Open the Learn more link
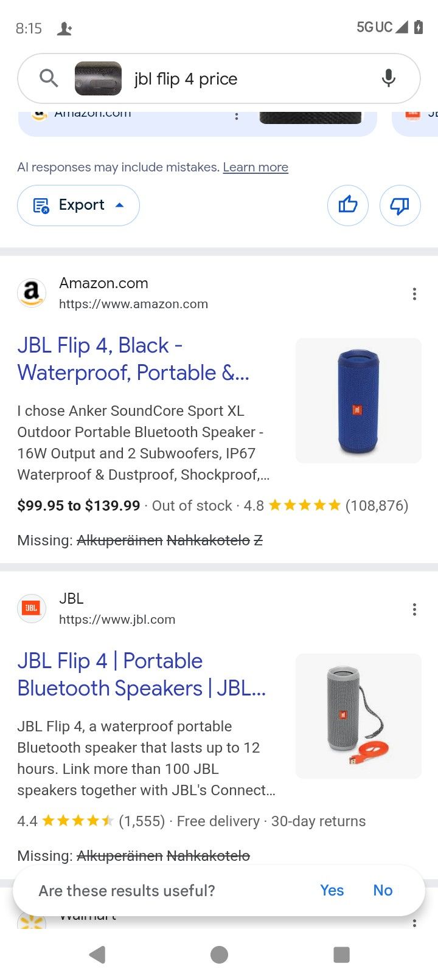438x980 pixels. click(255, 167)
